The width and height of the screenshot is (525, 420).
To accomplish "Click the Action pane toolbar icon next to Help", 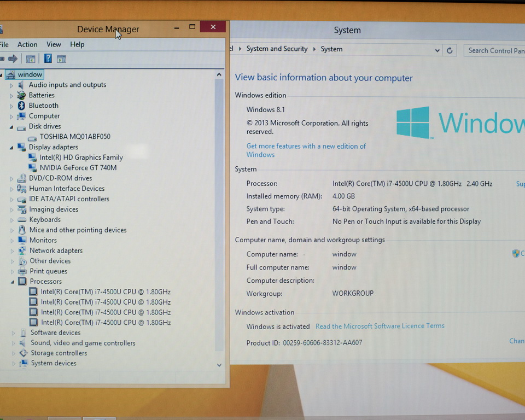I will 61,59.
